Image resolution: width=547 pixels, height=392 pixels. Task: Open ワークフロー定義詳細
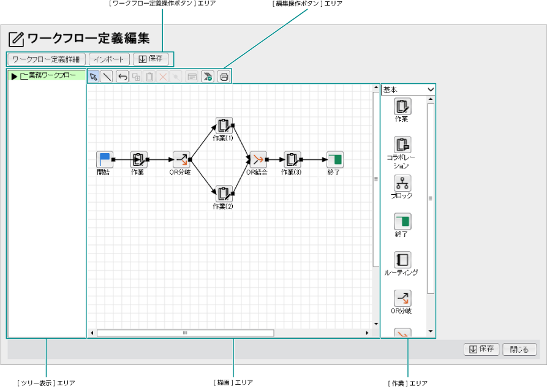click(x=46, y=59)
